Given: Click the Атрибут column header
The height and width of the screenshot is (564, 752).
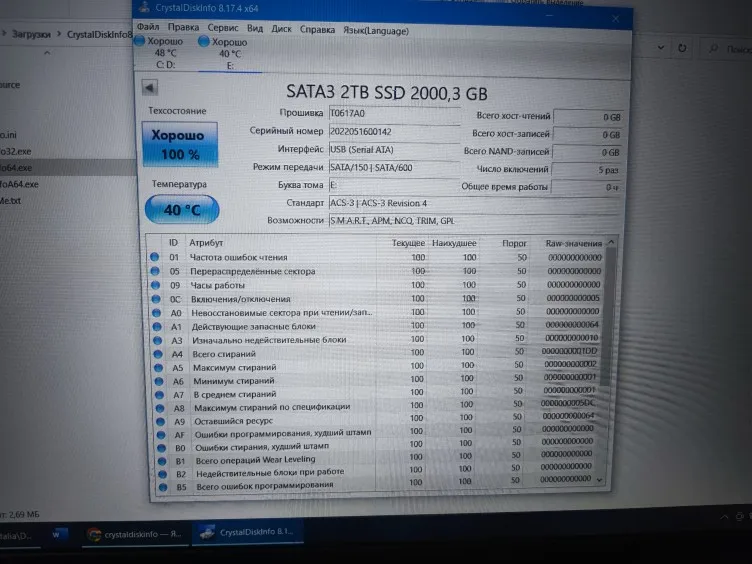Looking at the screenshot, I should 206,243.
